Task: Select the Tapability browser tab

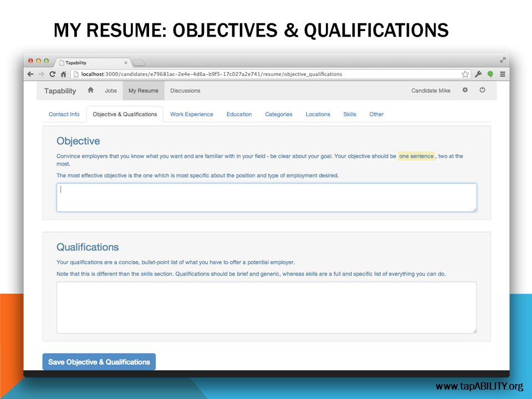Action: [91, 63]
